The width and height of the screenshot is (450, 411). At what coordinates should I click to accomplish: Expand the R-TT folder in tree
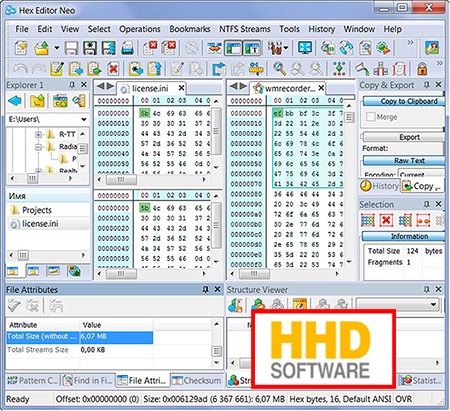pyautogui.click(x=38, y=135)
